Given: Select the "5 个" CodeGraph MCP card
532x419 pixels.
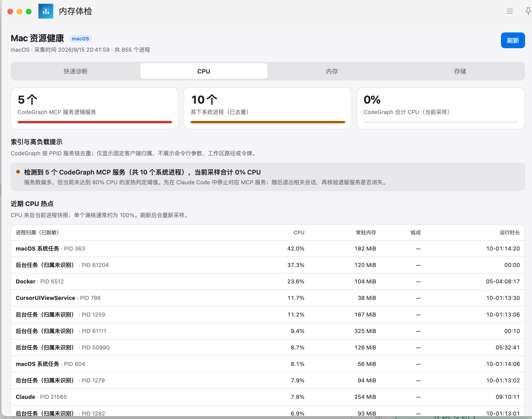Looking at the screenshot, I should [x=95, y=108].
